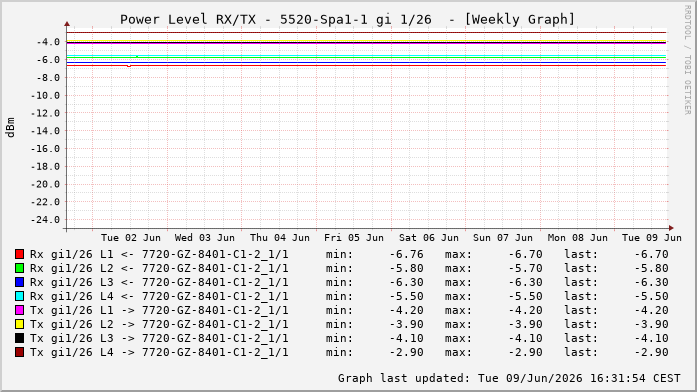
Task: Click the blue Rx L3 line in plot
Action: click(x=366, y=63)
